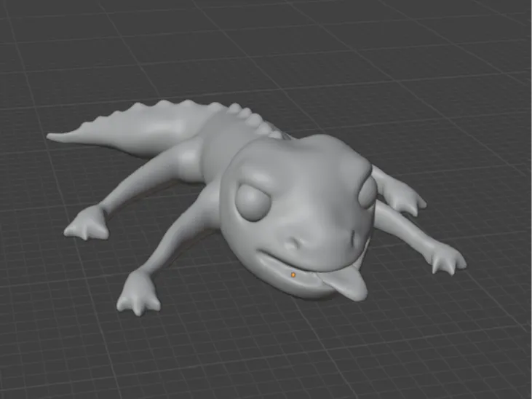The width and height of the screenshot is (532, 399).
Task: Click the tip of the lizard's tail
Action: point(51,136)
